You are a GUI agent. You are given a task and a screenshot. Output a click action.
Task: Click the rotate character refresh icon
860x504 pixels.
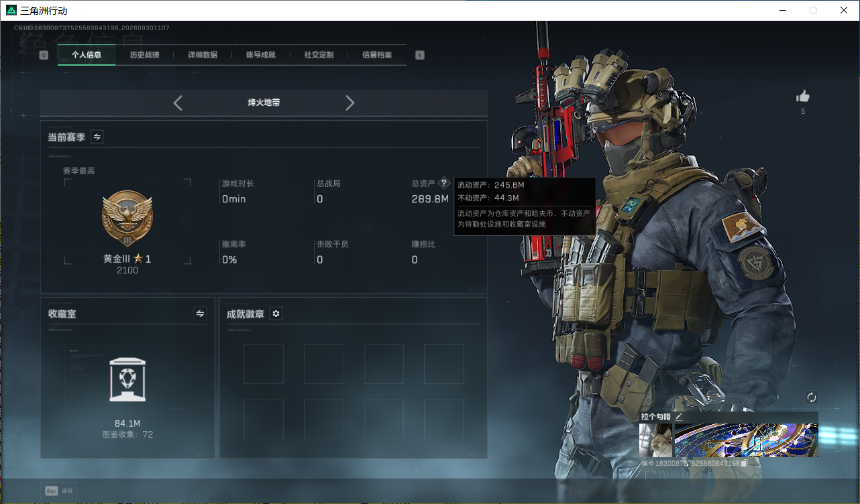point(812,397)
